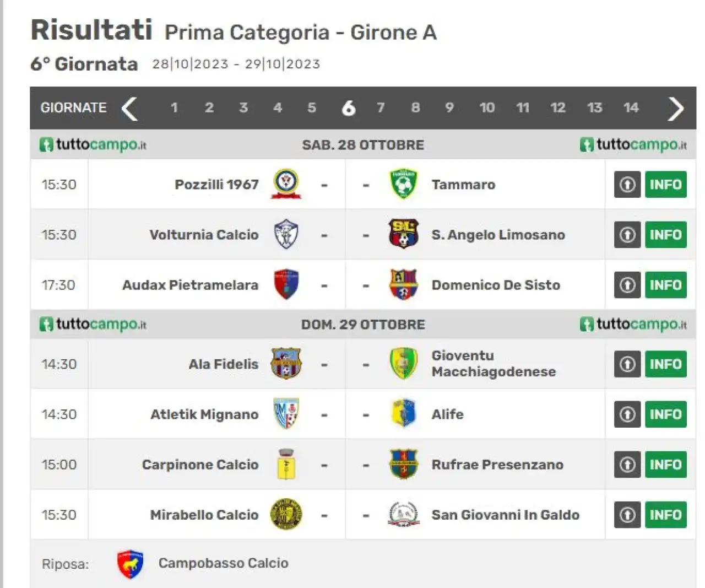Click the Ala Fidelis team crest
The height and width of the screenshot is (588, 705).
coord(286,364)
